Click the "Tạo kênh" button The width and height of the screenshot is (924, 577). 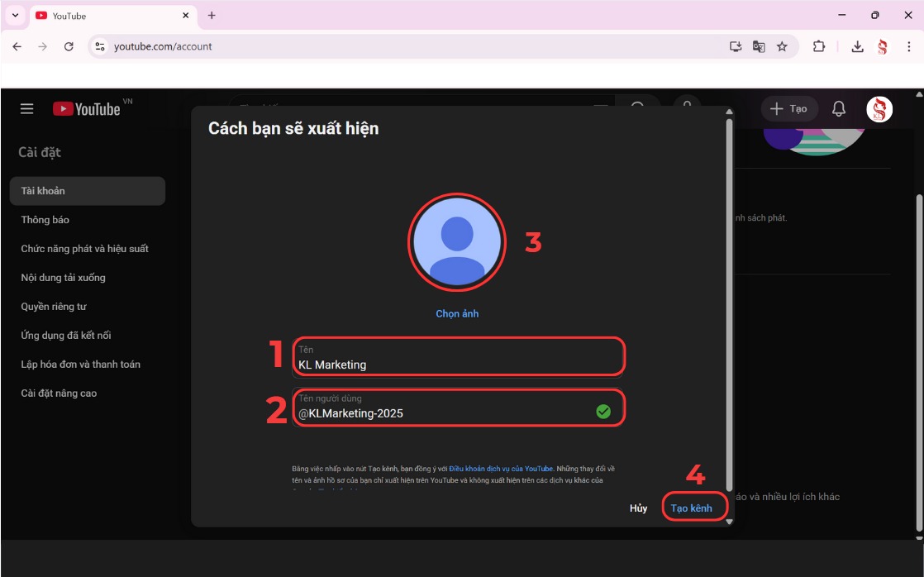(x=693, y=508)
